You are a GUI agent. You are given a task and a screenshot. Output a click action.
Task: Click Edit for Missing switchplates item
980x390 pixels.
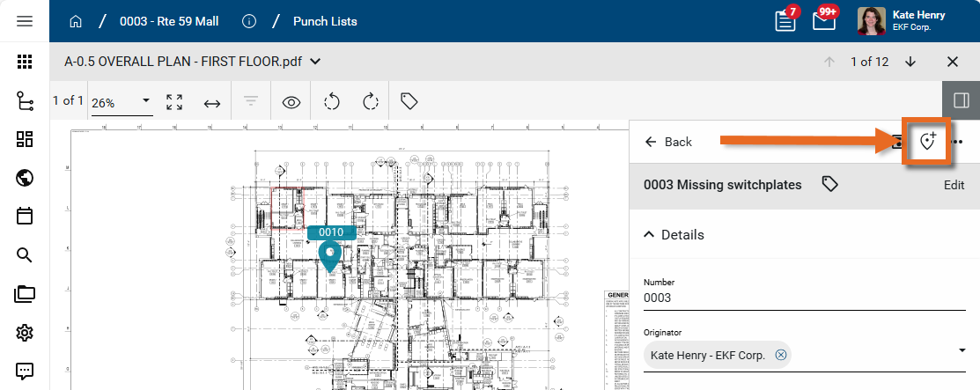954,185
